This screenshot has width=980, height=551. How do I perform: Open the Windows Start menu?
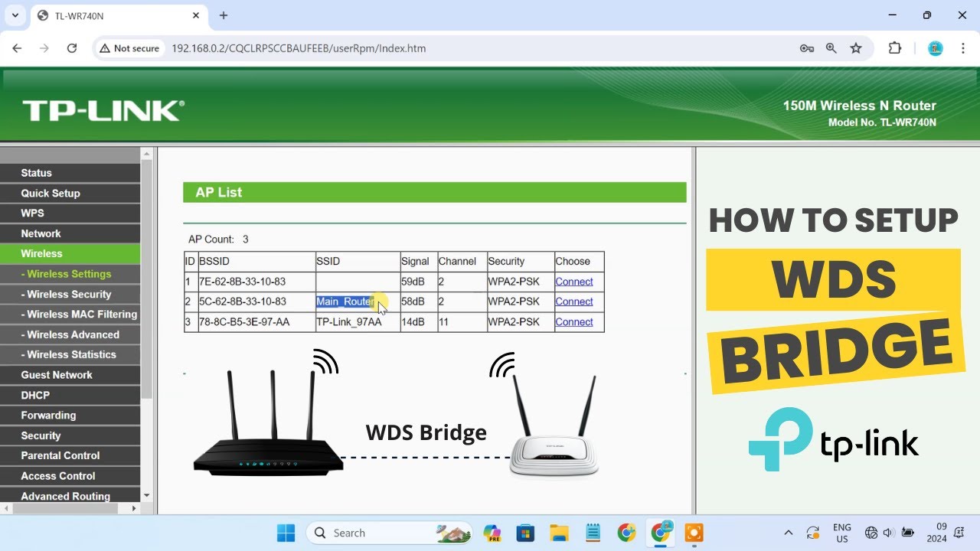286,533
